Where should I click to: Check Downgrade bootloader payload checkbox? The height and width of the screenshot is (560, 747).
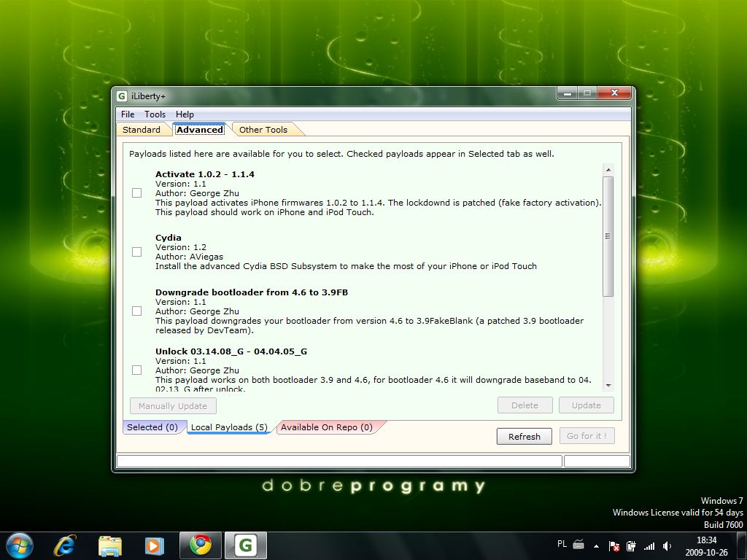coord(136,311)
